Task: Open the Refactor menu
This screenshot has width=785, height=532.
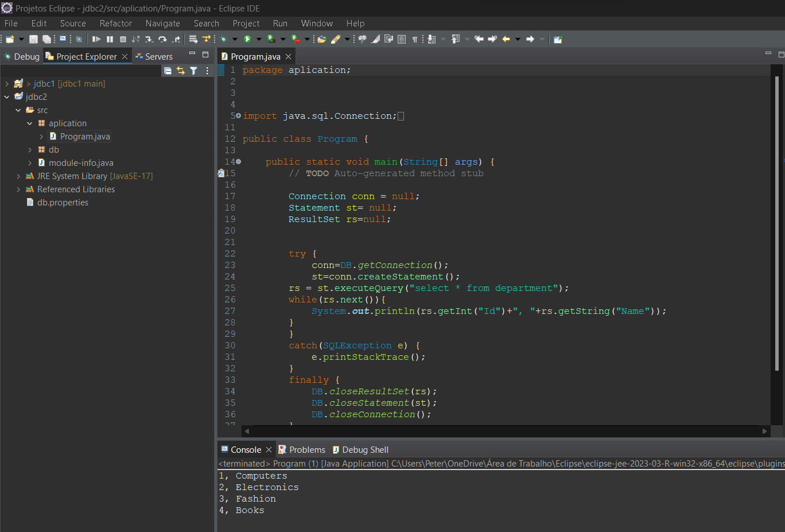Action: click(115, 24)
